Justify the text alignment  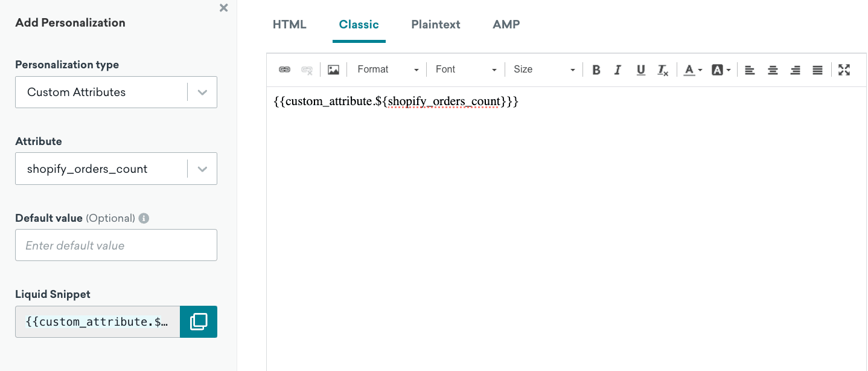point(817,69)
